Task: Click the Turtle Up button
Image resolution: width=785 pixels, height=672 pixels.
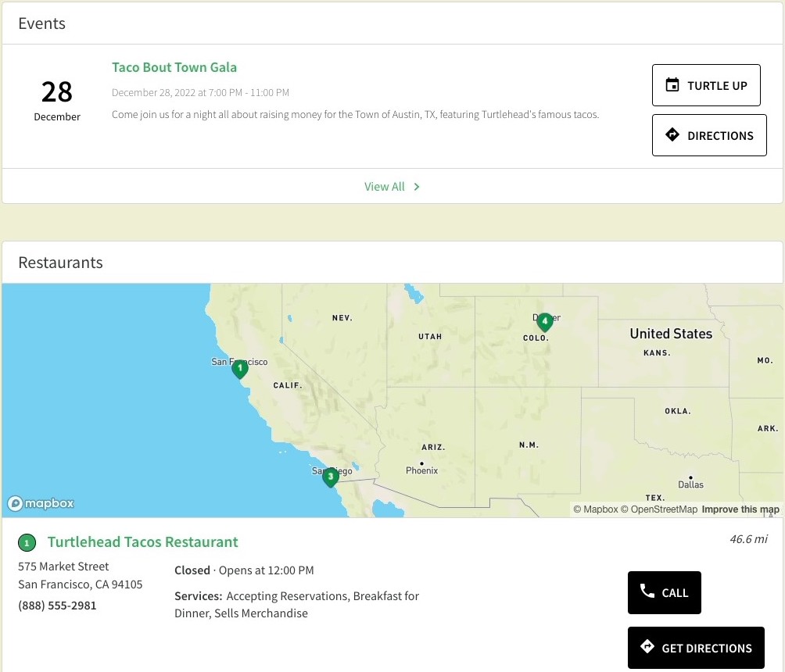Action: point(706,85)
